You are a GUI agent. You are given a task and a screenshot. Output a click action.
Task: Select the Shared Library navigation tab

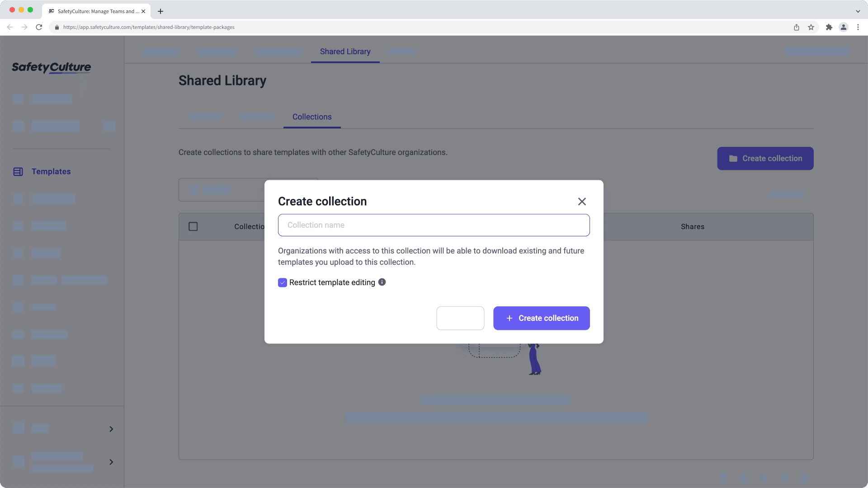pyautogui.click(x=345, y=51)
